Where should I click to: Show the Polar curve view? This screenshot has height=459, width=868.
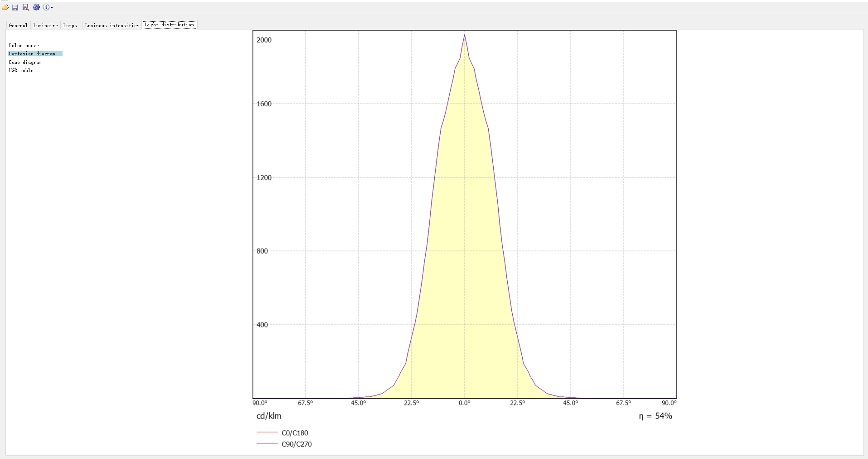(x=24, y=45)
